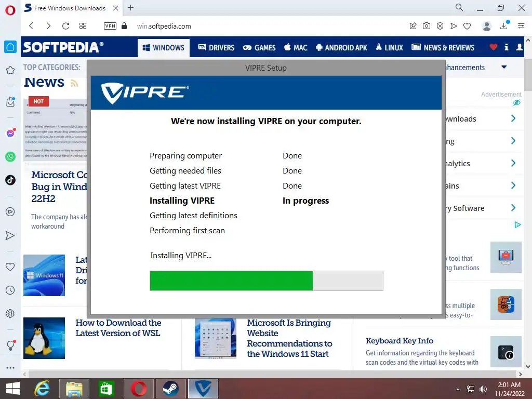Open Settings gear in sidebar
This screenshot has width=532, height=399.
[10, 313]
